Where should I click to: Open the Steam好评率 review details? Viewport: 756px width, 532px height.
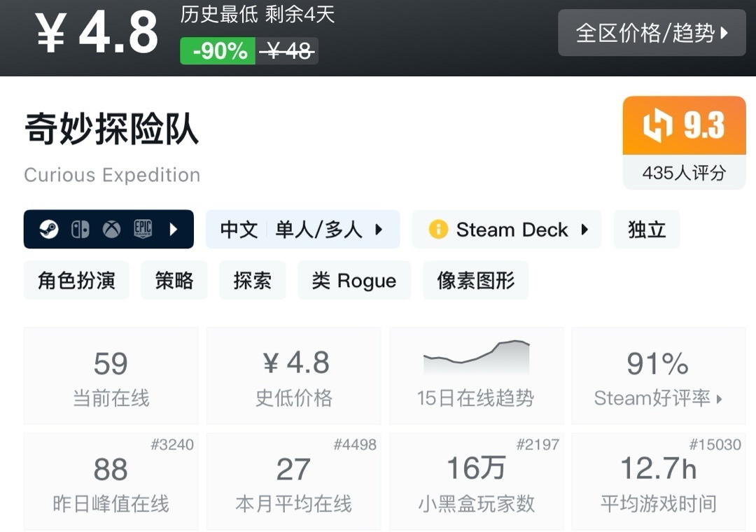coord(658,398)
